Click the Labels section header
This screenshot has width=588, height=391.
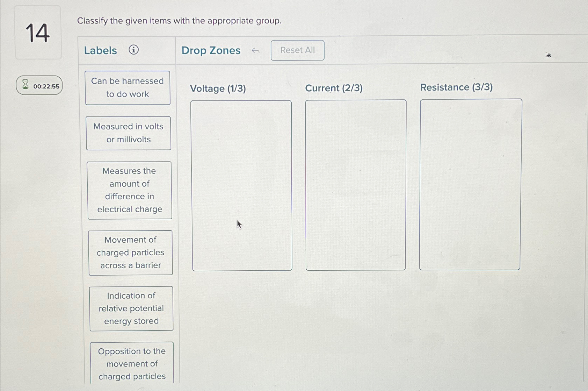100,50
